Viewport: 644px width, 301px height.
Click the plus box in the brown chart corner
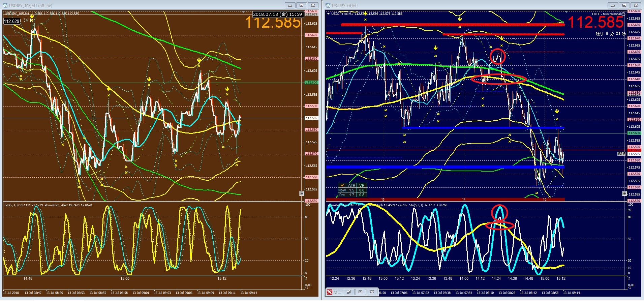pyautogui.click(x=302, y=193)
